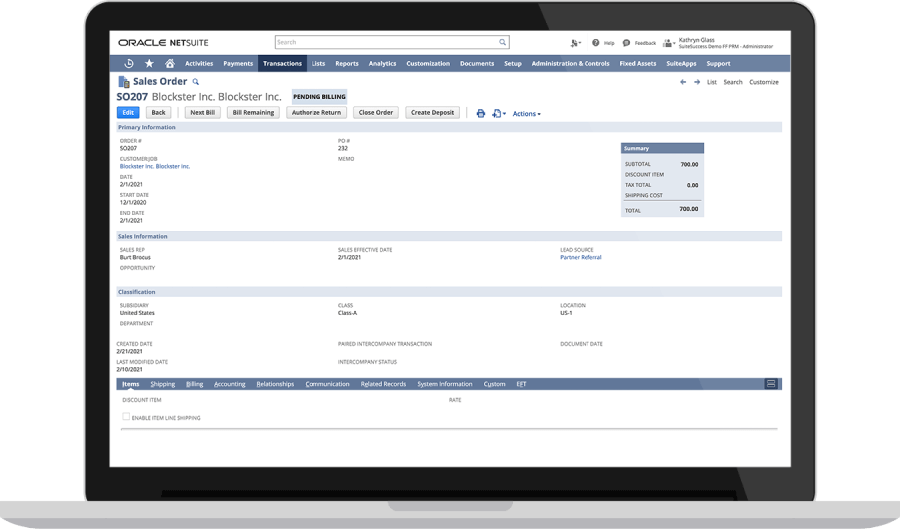
Task: Open the Blockster Inc. customer link
Action: point(155,166)
